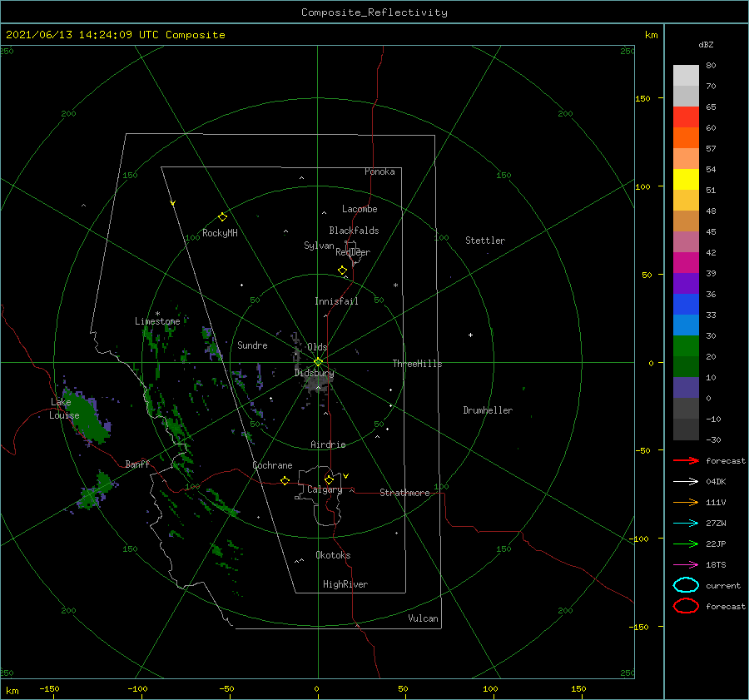Click the HighRiver city label
The height and width of the screenshot is (700, 749).
[345, 584]
